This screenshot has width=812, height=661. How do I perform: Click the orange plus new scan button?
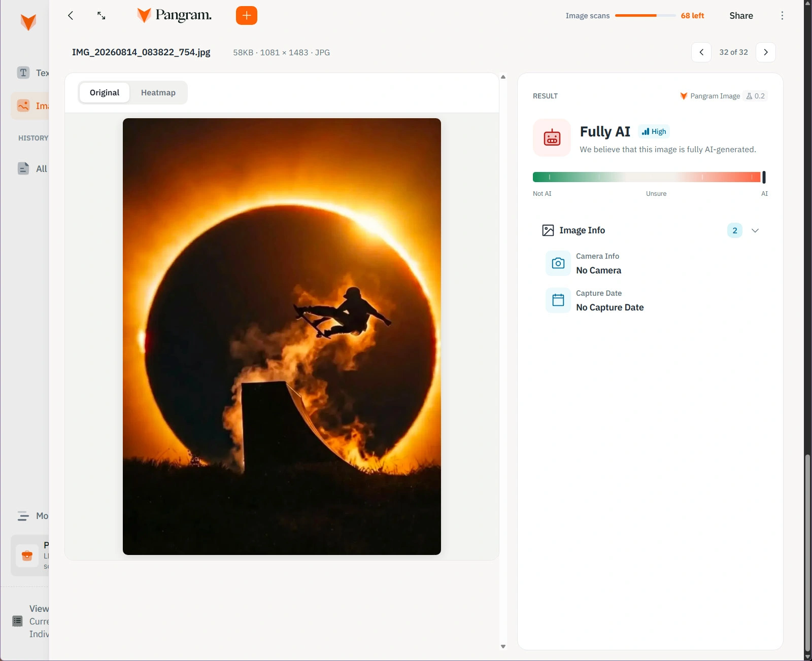pos(247,15)
